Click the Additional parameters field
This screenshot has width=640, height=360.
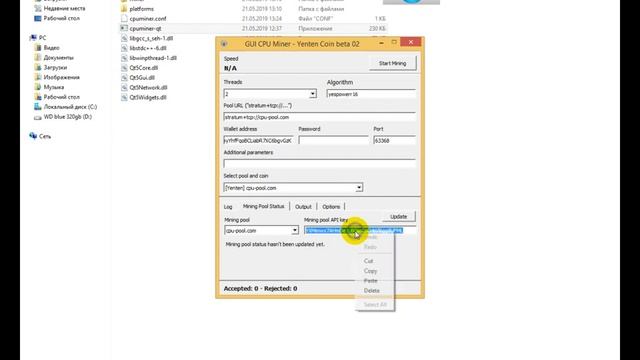coord(320,164)
